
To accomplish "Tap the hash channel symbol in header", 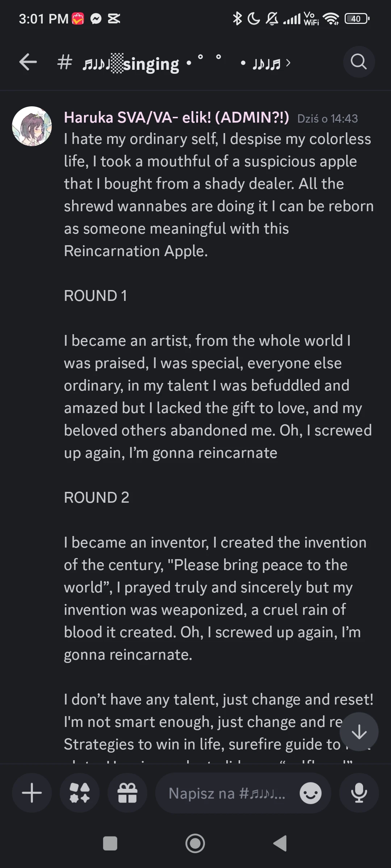I will 65,63.
